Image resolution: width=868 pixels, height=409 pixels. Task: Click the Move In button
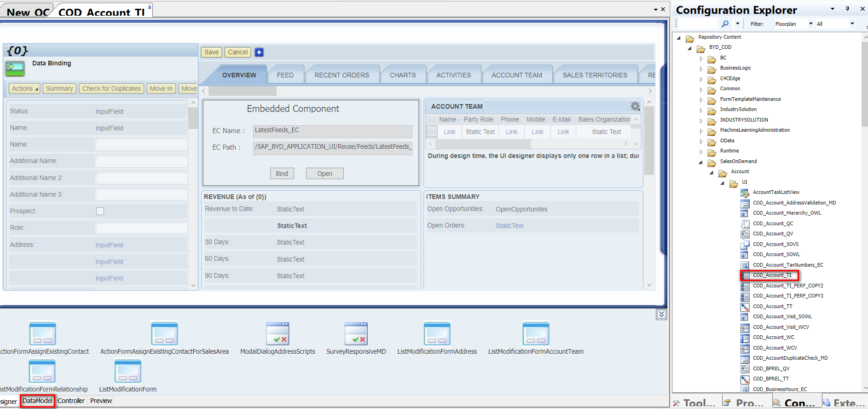tap(161, 88)
